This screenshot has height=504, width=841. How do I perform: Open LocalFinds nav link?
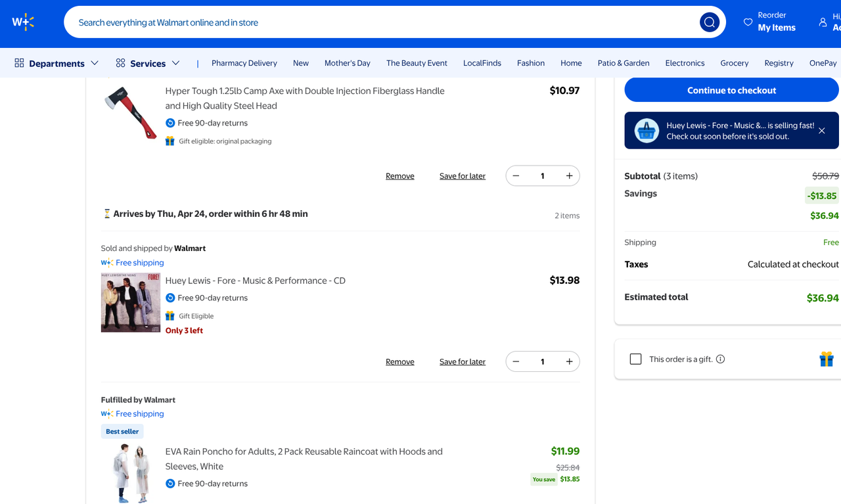tap(482, 63)
